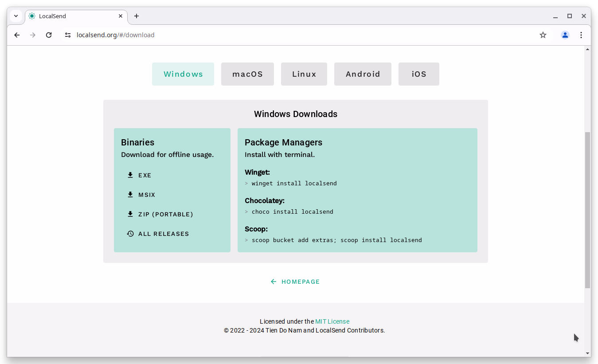Open the MIT License link
598x364 pixels.
coord(332,321)
